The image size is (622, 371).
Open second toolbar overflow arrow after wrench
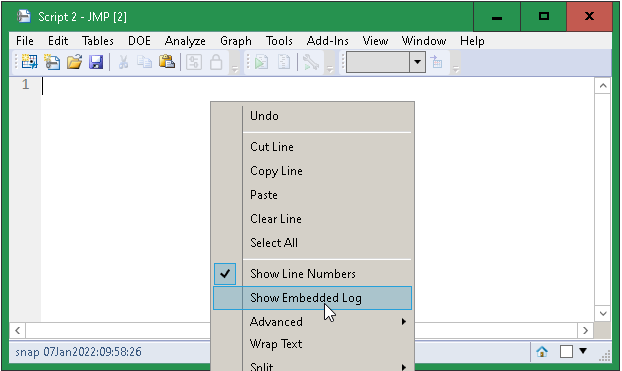tap(330, 69)
